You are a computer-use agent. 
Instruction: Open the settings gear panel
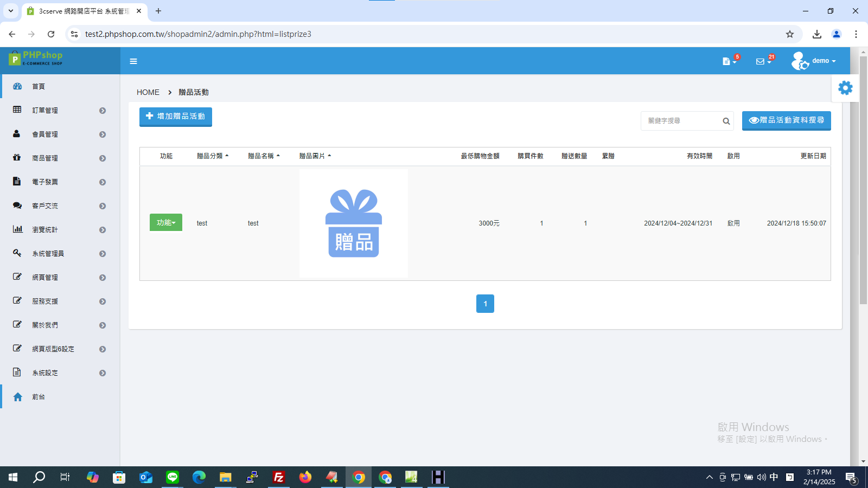[845, 88]
